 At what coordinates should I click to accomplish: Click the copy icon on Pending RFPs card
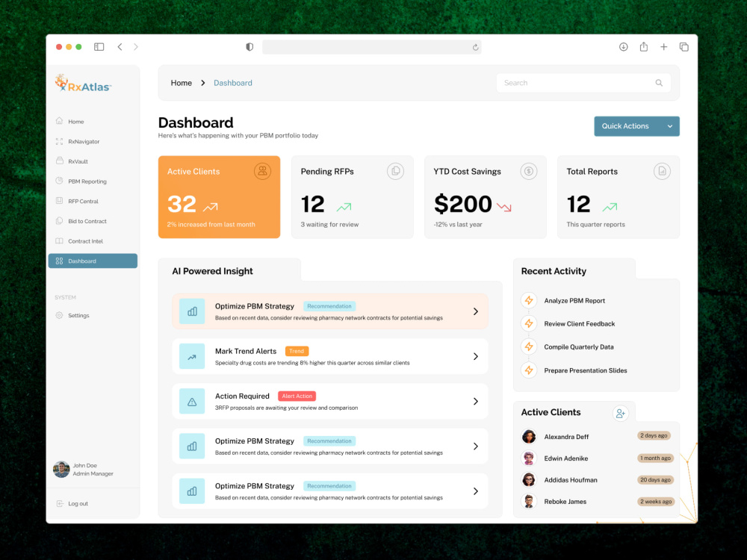(395, 172)
